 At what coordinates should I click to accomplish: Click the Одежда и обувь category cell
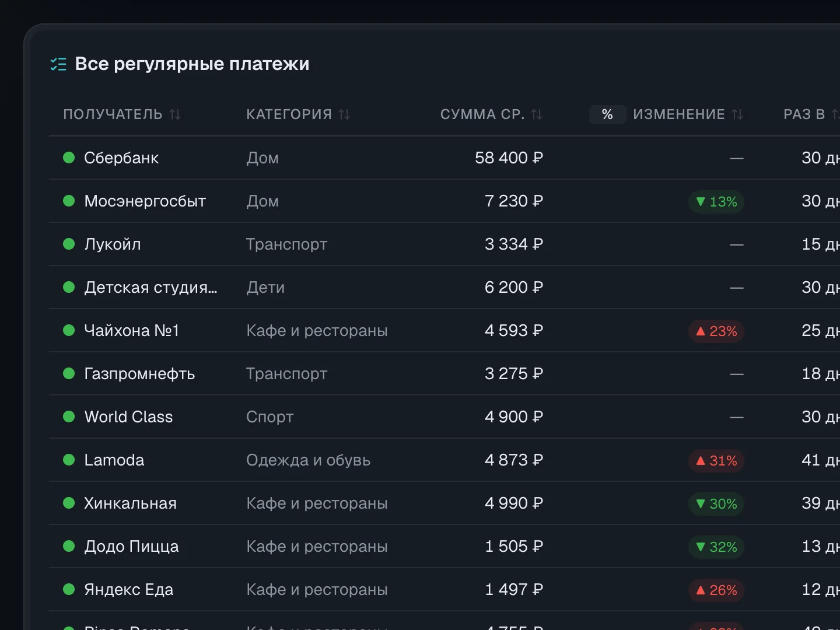[x=308, y=460]
